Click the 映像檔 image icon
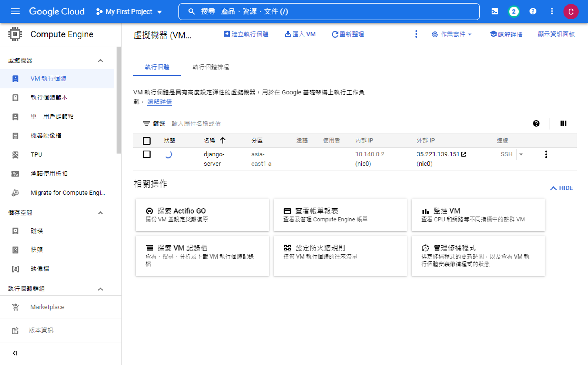Screen dimensions: 588x365 pyautogui.click(x=15, y=269)
